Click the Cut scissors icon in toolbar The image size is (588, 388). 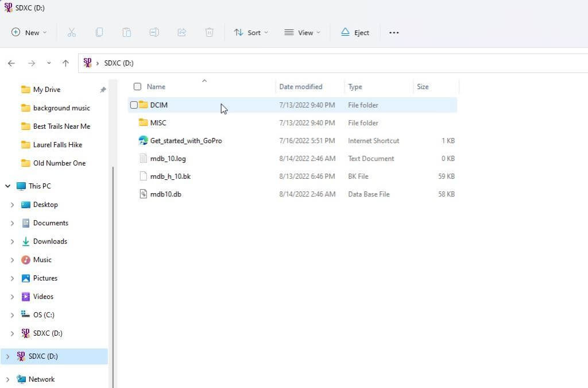[x=72, y=33]
